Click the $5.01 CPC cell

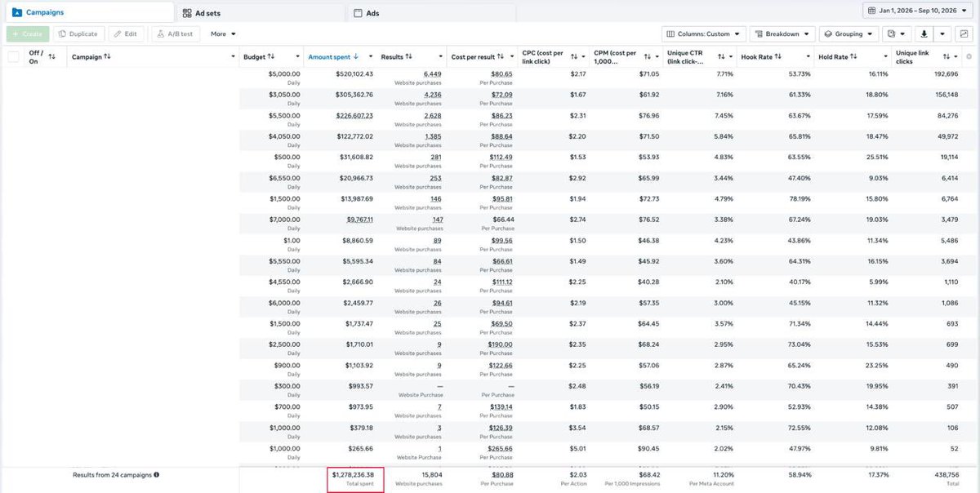pos(577,448)
